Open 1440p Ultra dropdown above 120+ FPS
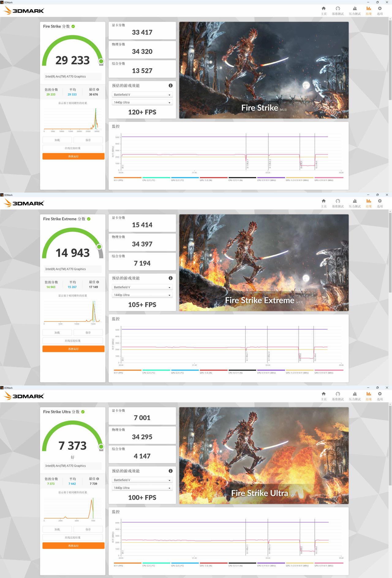Viewport: 392px width, 578px height. coord(142,103)
